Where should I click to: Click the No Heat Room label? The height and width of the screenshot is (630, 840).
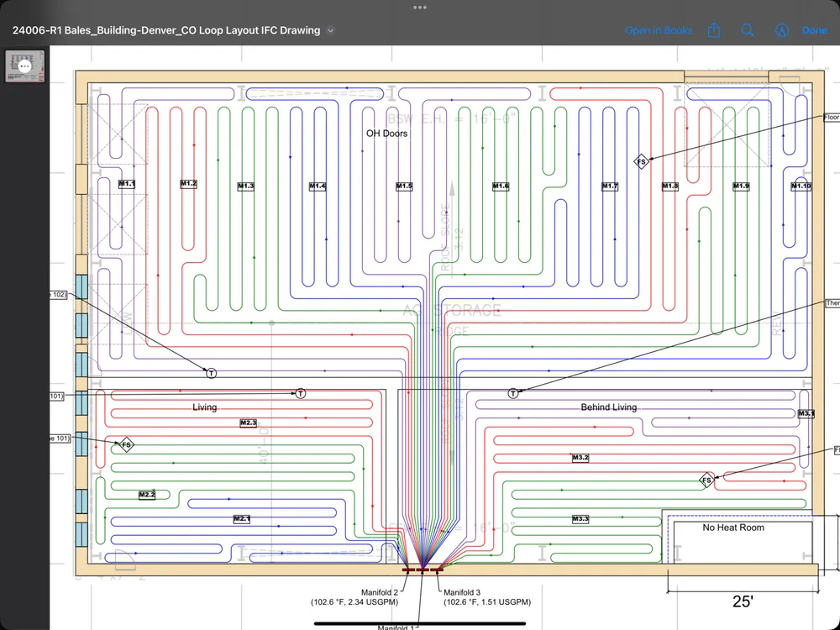(x=733, y=528)
